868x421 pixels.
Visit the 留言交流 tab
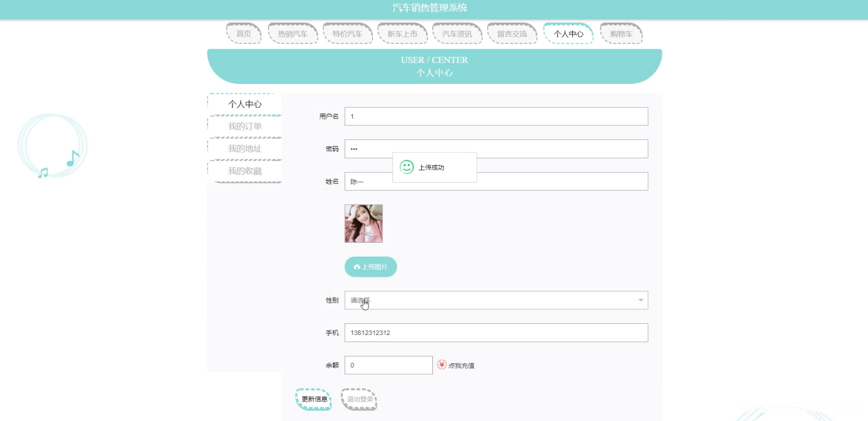pos(512,34)
